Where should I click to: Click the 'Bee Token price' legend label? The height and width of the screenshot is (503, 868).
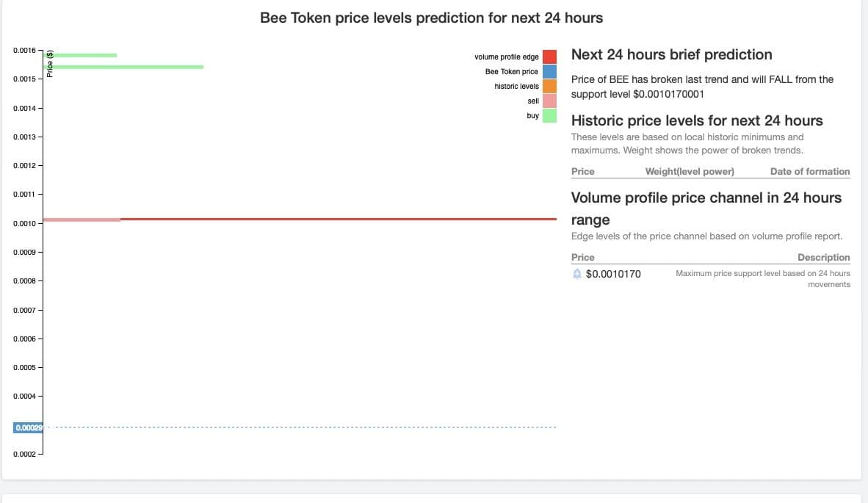[x=511, y=72]
